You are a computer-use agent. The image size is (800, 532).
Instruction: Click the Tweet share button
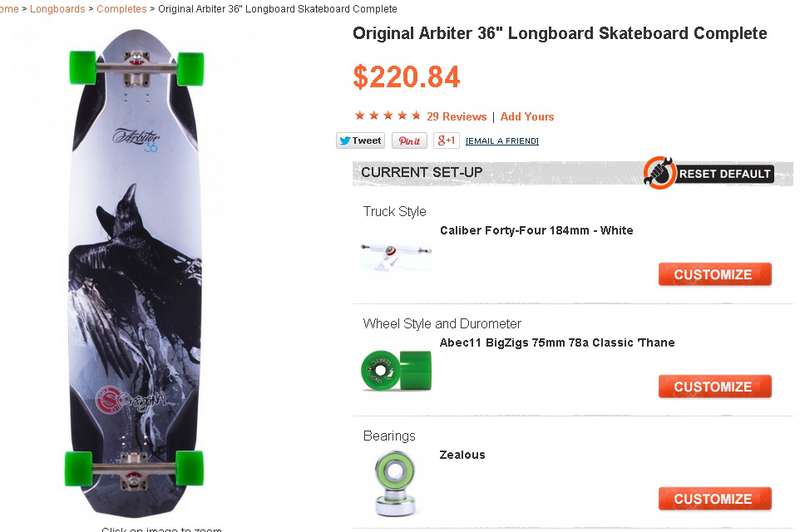click(360, 141)
